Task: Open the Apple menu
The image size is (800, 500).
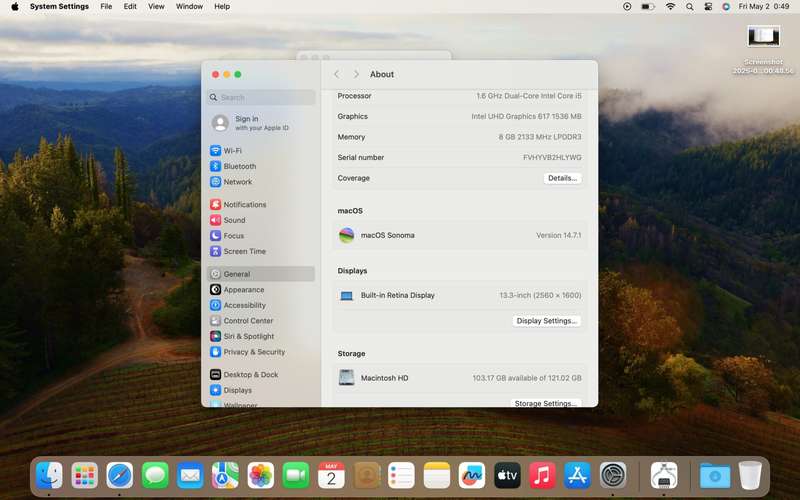Action: pyautogui.click(x=15, y=7)
